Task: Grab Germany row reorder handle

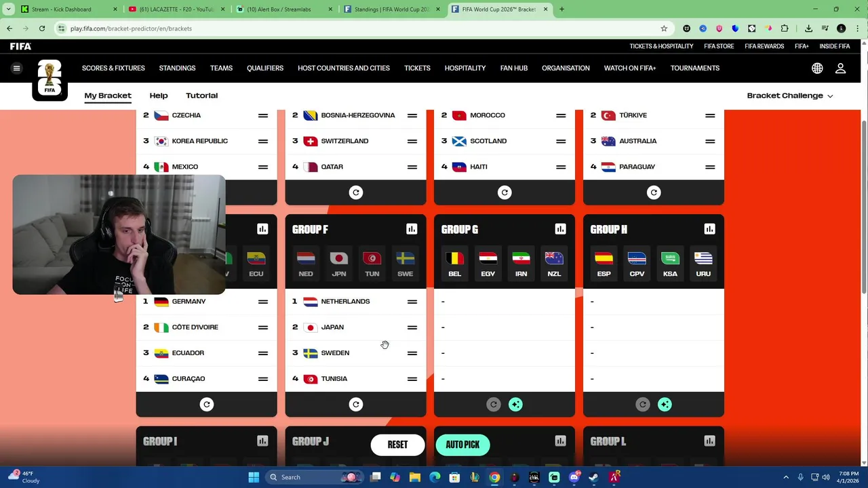Action: (262, 302)
